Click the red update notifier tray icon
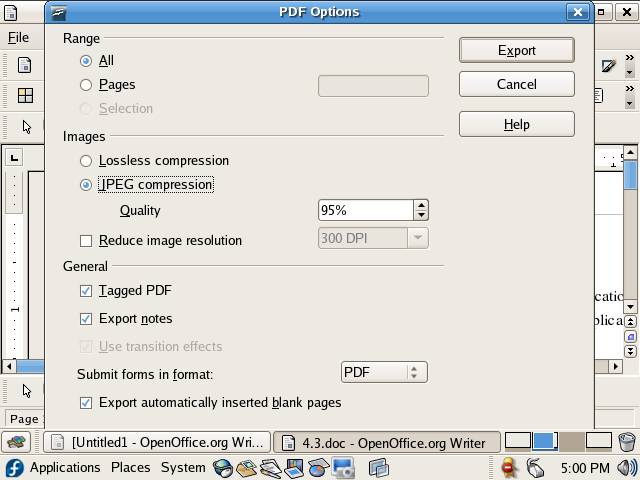This screenshot has width=640, height=480. click(x=509, y=468)
